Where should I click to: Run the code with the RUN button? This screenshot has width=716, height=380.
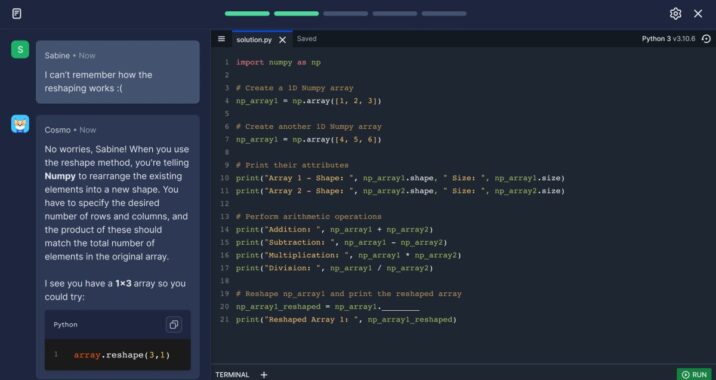coord(694,375)
